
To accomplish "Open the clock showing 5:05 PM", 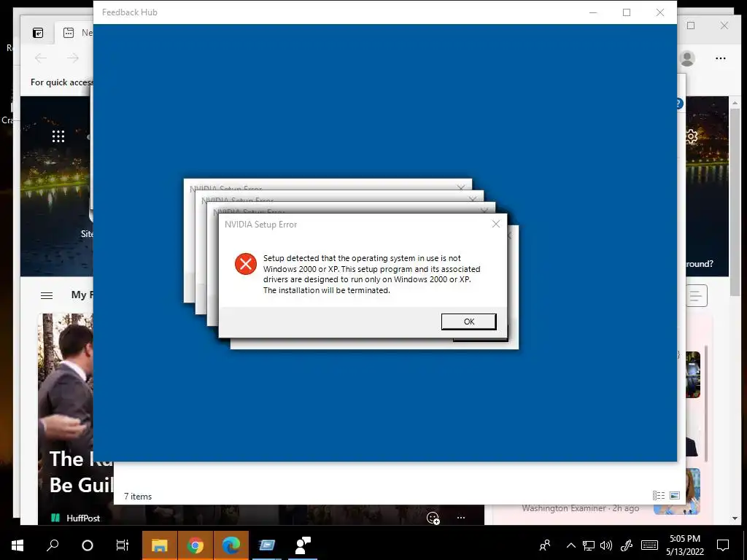I will (x=684, y=545).
